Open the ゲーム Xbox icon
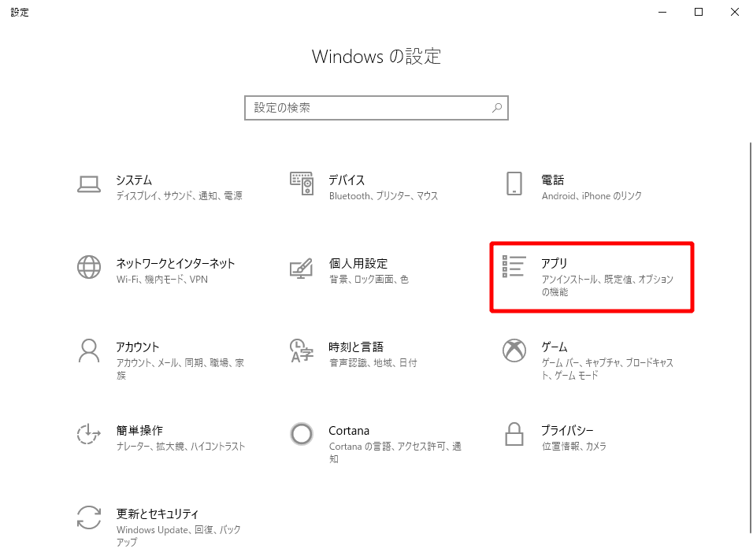This screenshot has height=560, width=753. pyautogui.click(x=514, y=350)
